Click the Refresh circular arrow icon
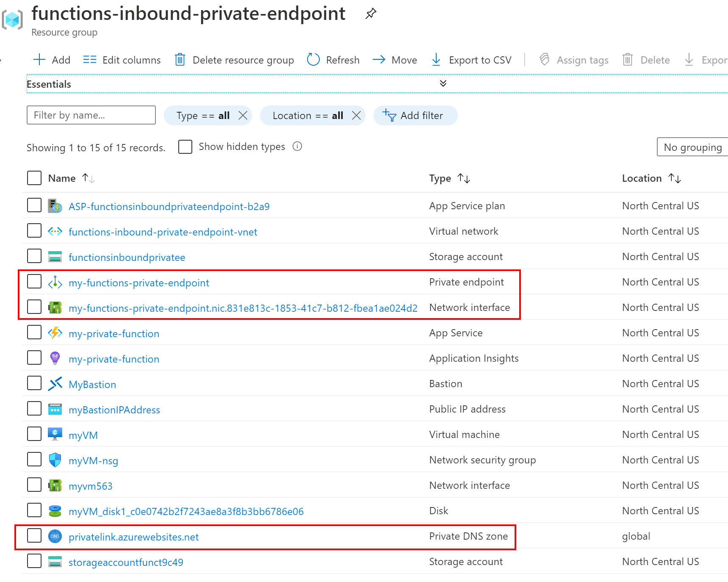Screen dimensions: 728x582 pyautogui.click(x=313, y=60)
